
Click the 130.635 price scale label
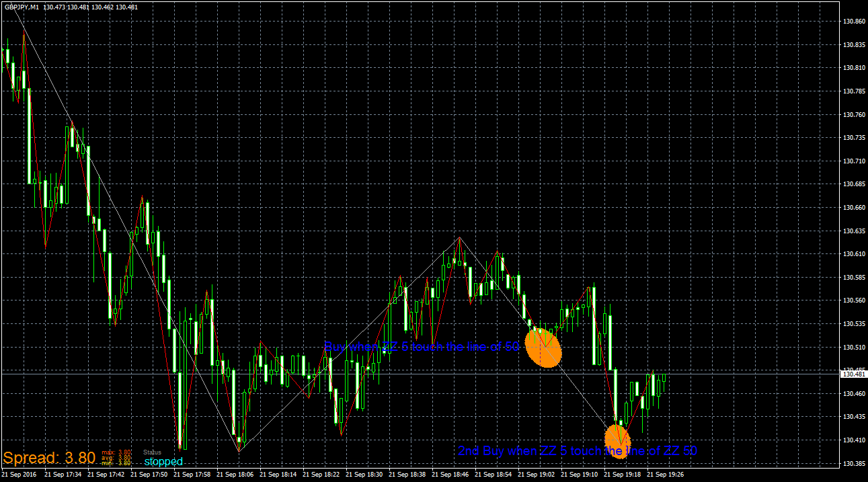point(854,231)
